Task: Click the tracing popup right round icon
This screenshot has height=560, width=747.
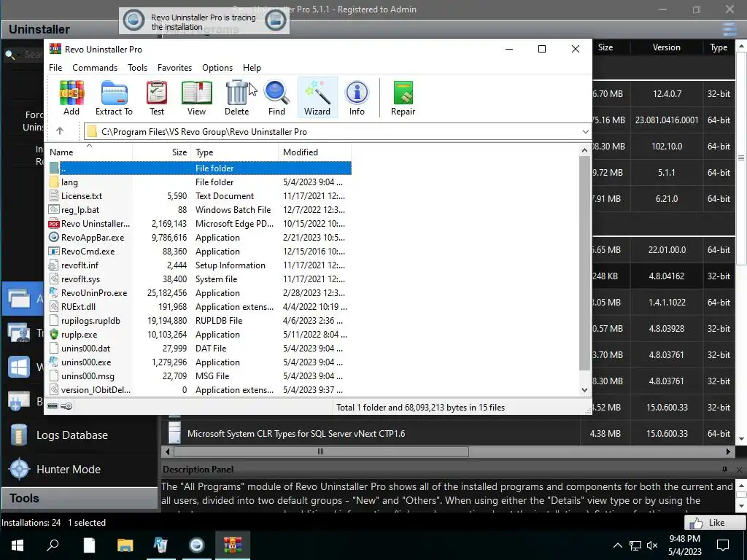Action: click(x=275, y=20)
